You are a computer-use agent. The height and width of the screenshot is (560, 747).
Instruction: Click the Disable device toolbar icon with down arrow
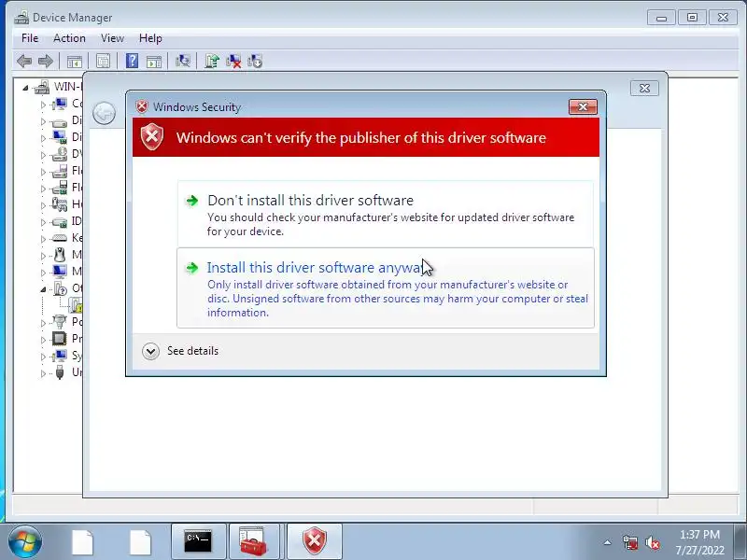point(255,61)
